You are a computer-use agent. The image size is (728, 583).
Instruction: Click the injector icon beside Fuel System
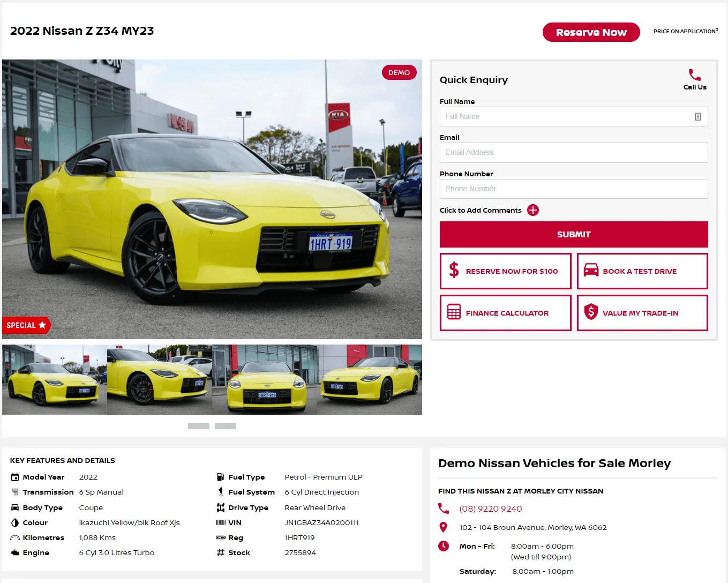click(221, 492)
